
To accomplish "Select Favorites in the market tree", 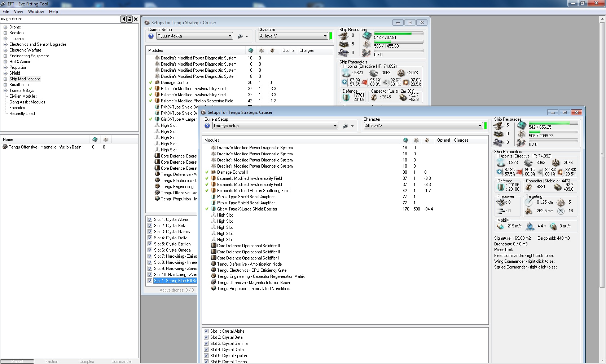I will click(x=17, y=108).
